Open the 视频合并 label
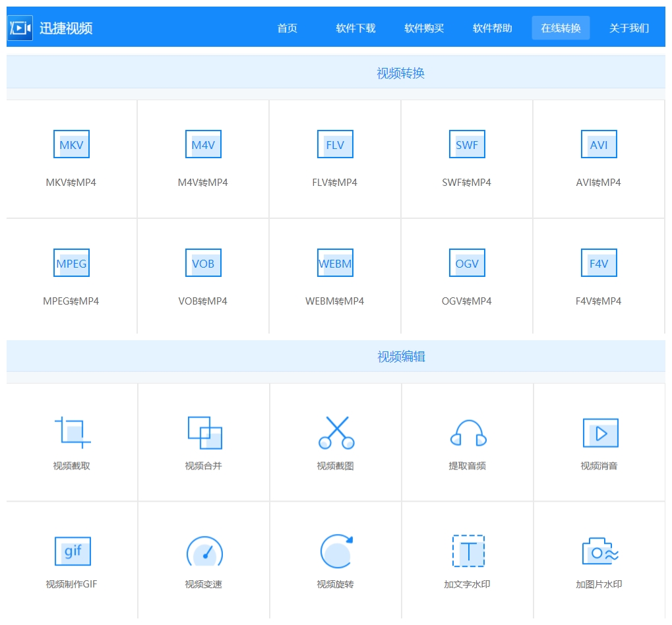Image resolution: width=672 pixels, height=625 pixels. [x=204, y=466]
